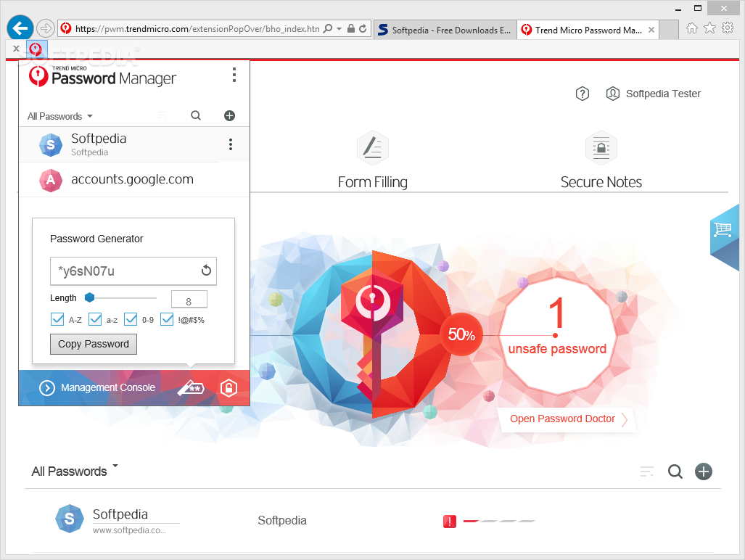
Task: Toggle the 0-9 digits checkbox
Action: tap(131, 319)
